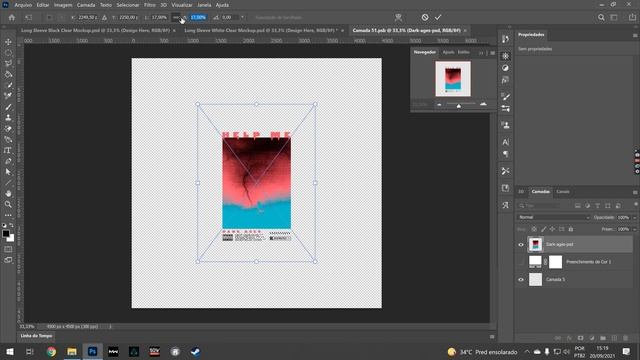Hide the Dark-ages-psd layer

[521, 244]
